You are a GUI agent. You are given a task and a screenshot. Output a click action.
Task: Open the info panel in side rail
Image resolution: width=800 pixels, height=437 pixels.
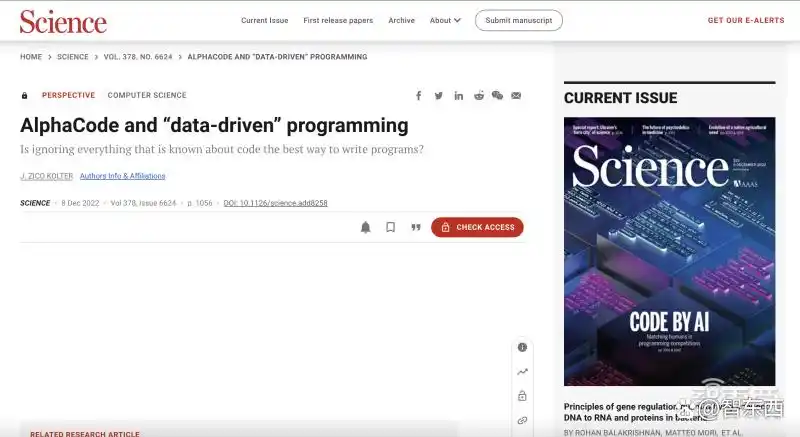(522, 347)
